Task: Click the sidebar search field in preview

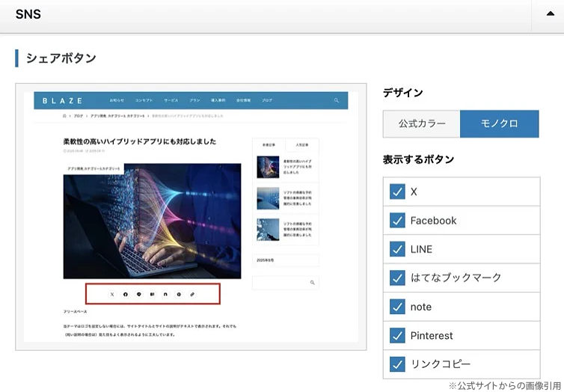Action: tap(286, 283)
